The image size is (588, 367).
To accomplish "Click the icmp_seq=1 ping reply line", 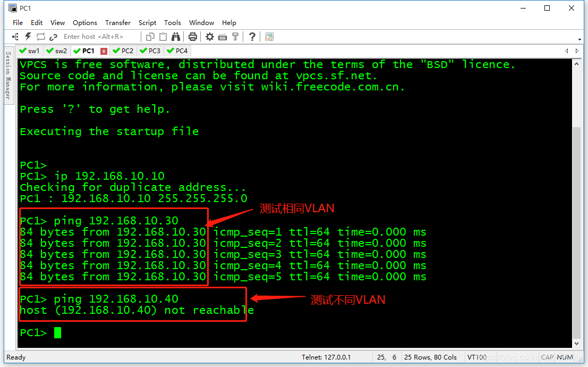I will (223, 232).
